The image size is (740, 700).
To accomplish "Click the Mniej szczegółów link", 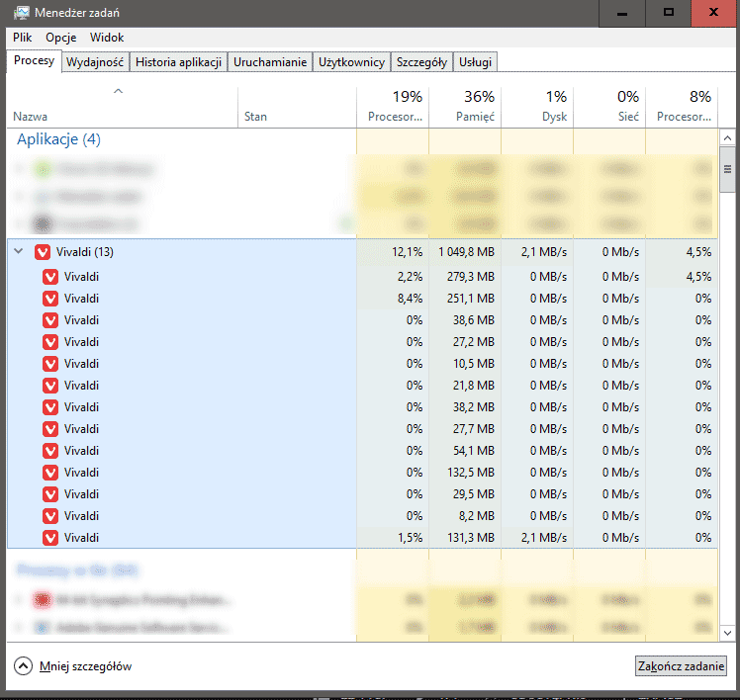I will point(85,666).
